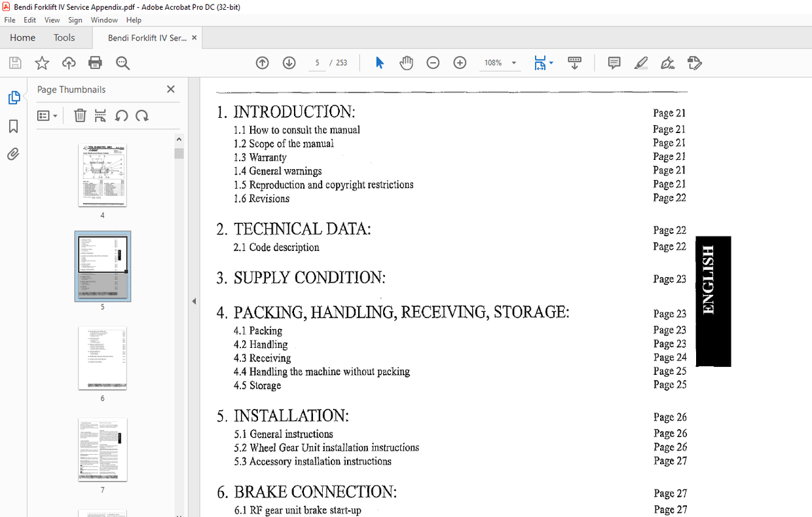Open the Fill & Sign tool
The height and width of the screenshot is (517, 812).
694,62
